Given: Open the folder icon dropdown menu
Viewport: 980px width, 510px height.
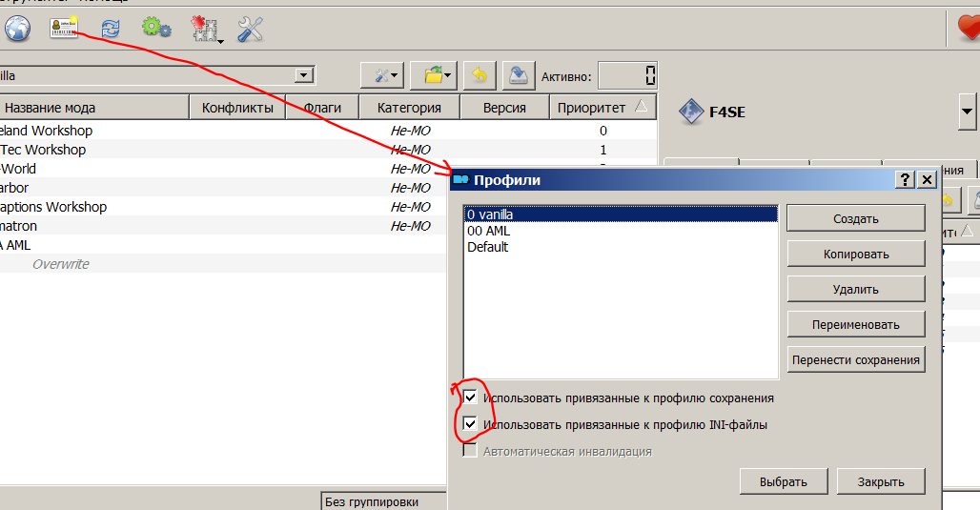Looking at the screenshot, I should click(x=439, y=75).
